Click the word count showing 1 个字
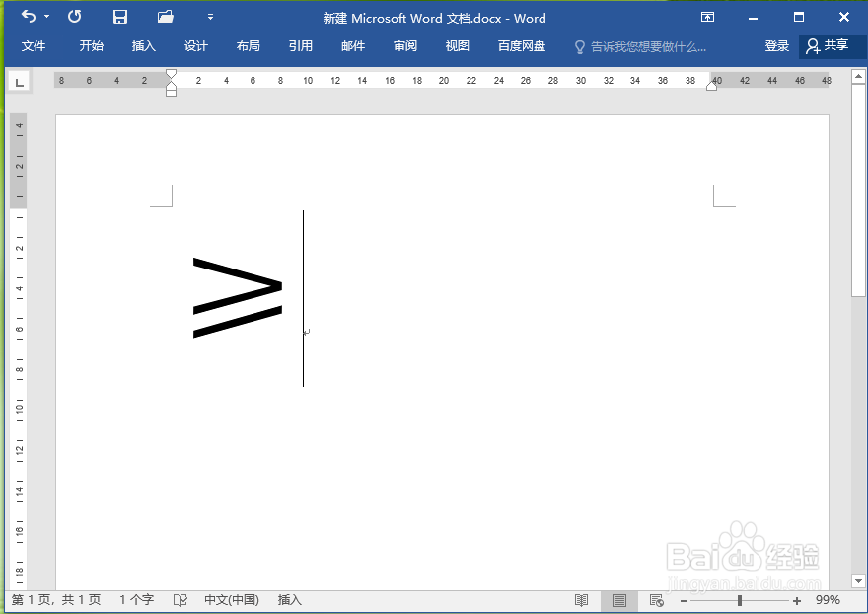 [134, 599]
